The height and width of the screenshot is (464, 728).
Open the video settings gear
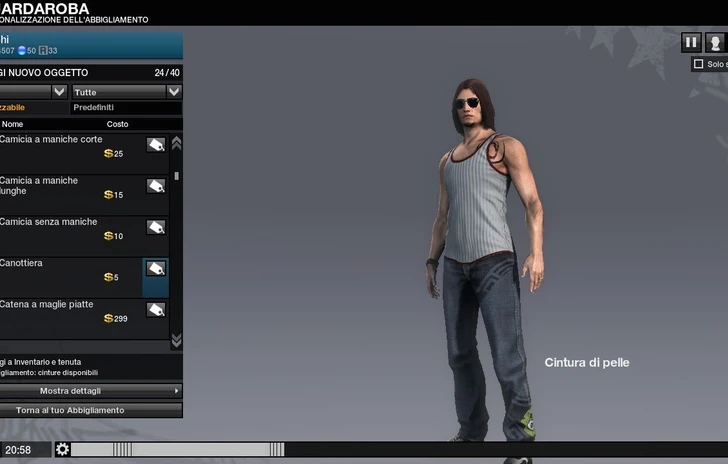pyautogui.click(x=62, y=450)
